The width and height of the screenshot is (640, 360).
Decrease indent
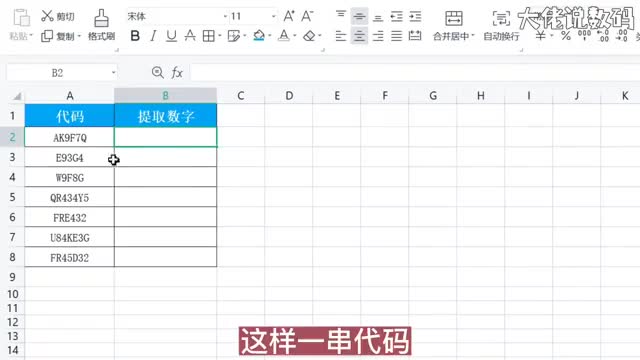tap(396, 16)
